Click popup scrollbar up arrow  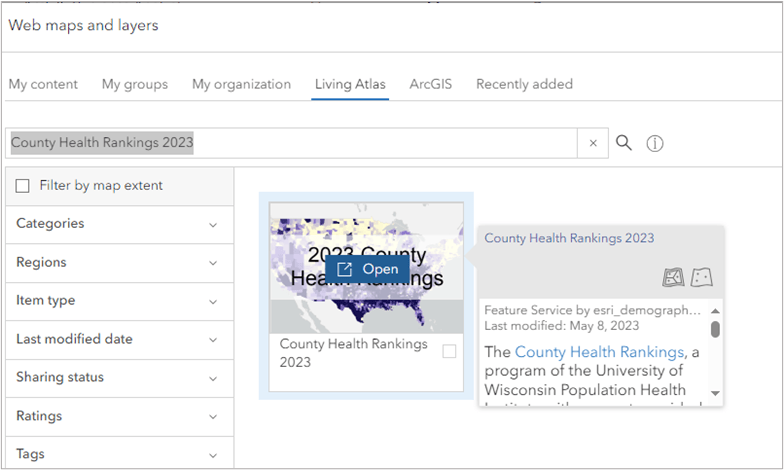(716, 311)
